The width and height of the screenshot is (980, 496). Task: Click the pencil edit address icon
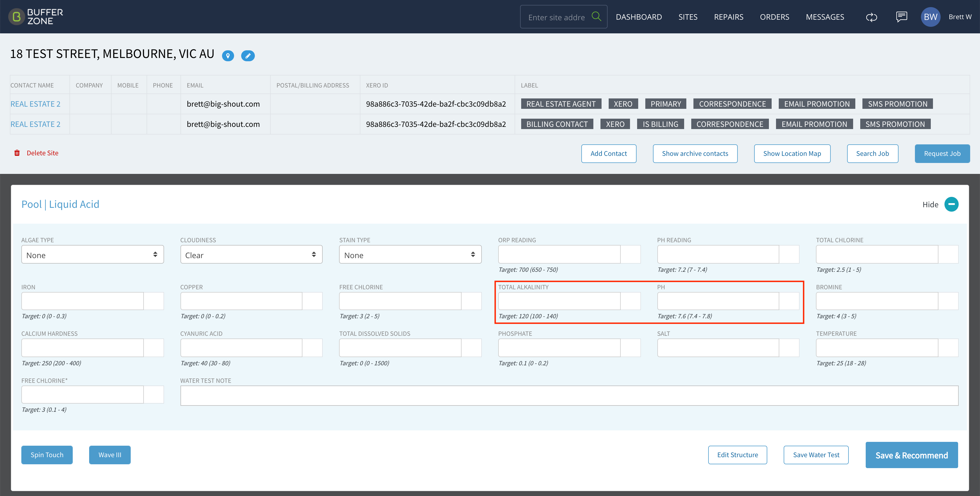click(248, 56)
